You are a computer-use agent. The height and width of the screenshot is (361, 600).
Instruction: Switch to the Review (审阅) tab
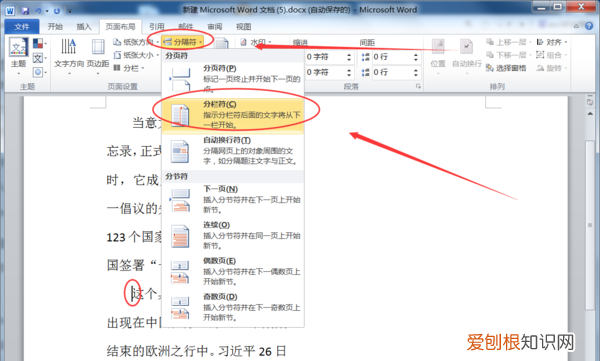(215, 26)
